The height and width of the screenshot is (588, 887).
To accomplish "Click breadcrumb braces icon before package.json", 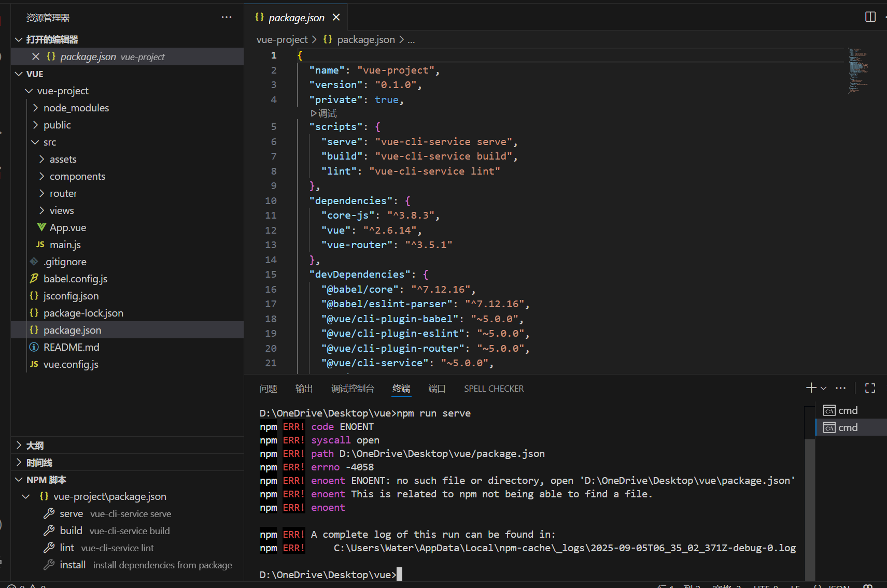I will point(328,39).
